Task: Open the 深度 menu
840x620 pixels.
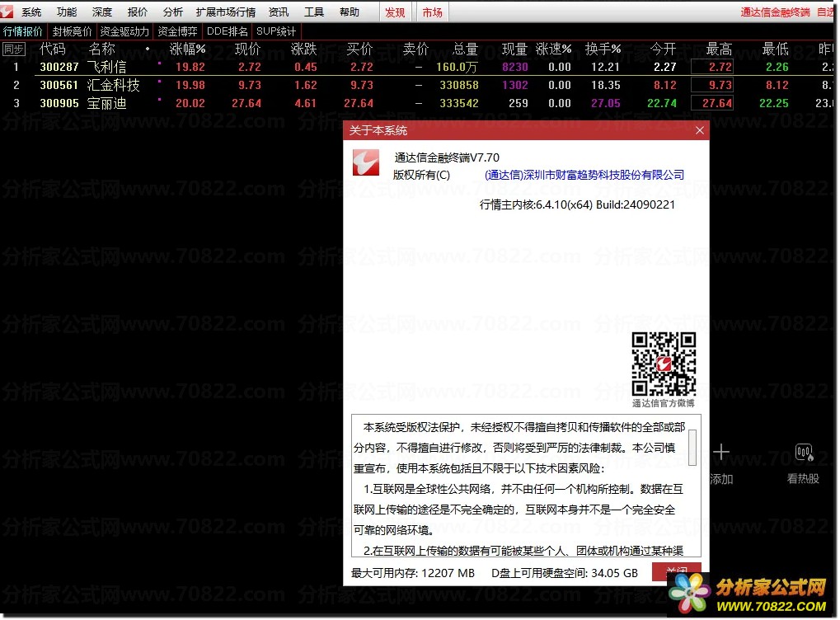Action: [x=102, y=12]
